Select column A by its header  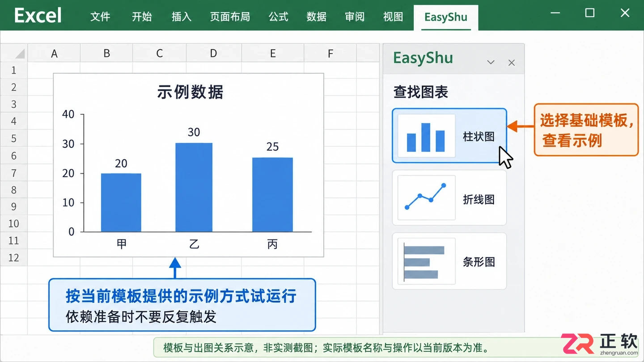point(54,54)
